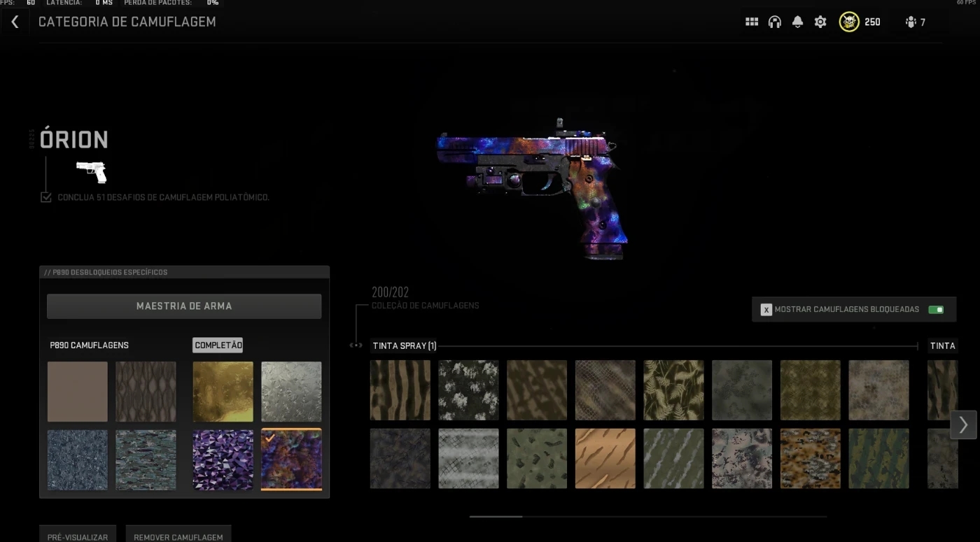Viewport: 980px width, 542px height.
Task: Select the gold mastery camouflage
Action: [x=223, y=392]
